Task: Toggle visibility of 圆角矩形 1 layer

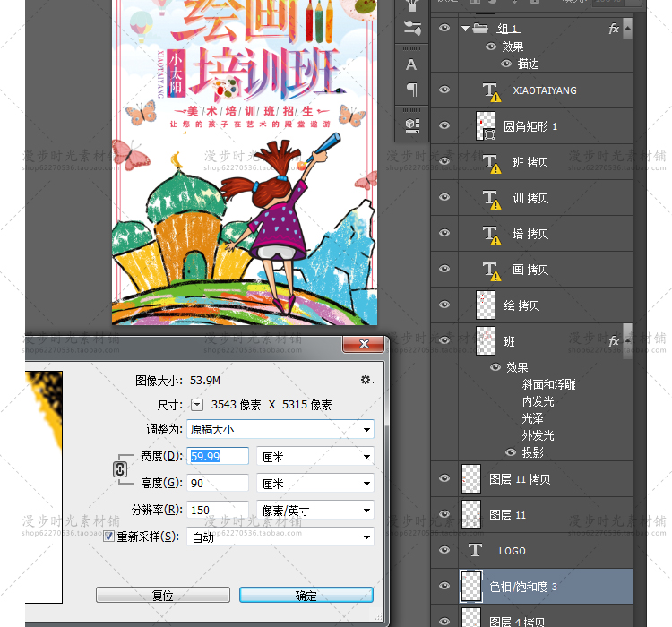Action: [444, 126]
